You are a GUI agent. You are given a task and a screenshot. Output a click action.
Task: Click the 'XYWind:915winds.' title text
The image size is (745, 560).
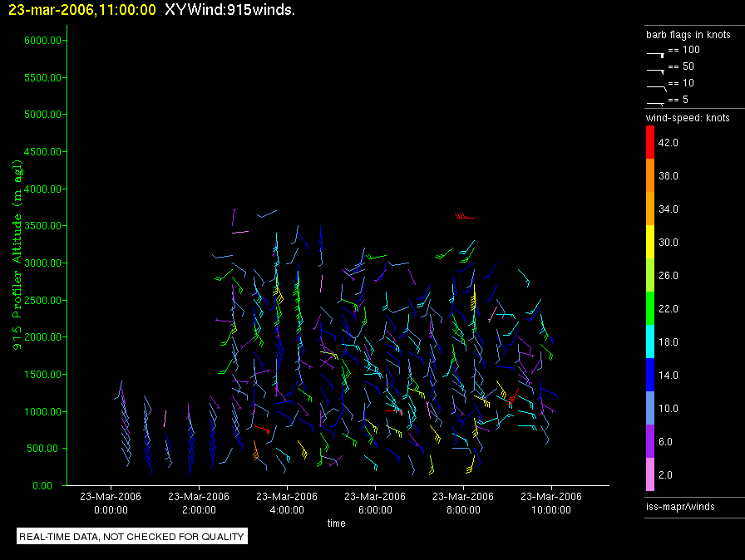coord(230,10)
